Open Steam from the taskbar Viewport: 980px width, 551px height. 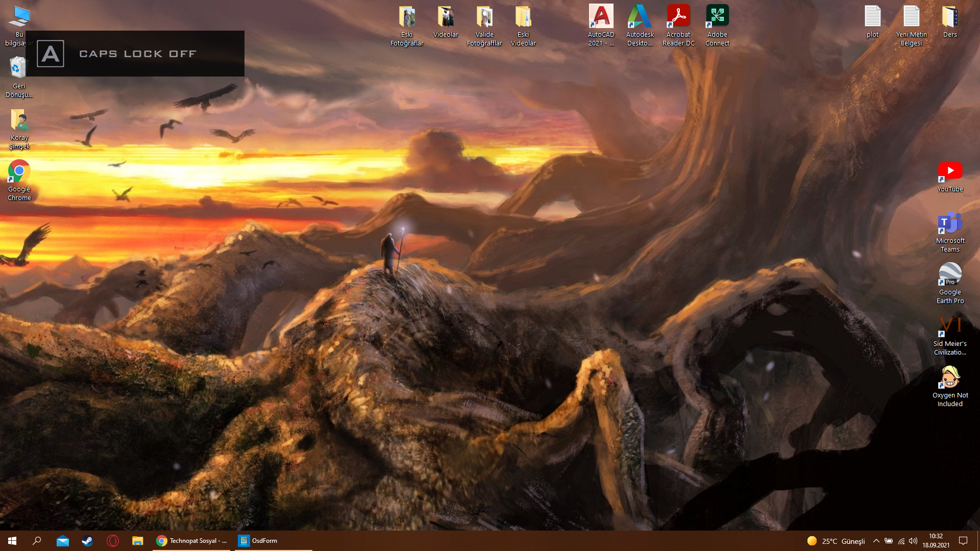pyautogui.click(x=87, y=541)
